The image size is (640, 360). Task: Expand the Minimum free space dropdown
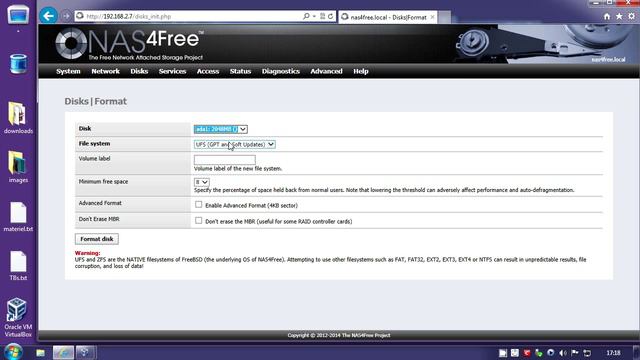click(202, 182)
